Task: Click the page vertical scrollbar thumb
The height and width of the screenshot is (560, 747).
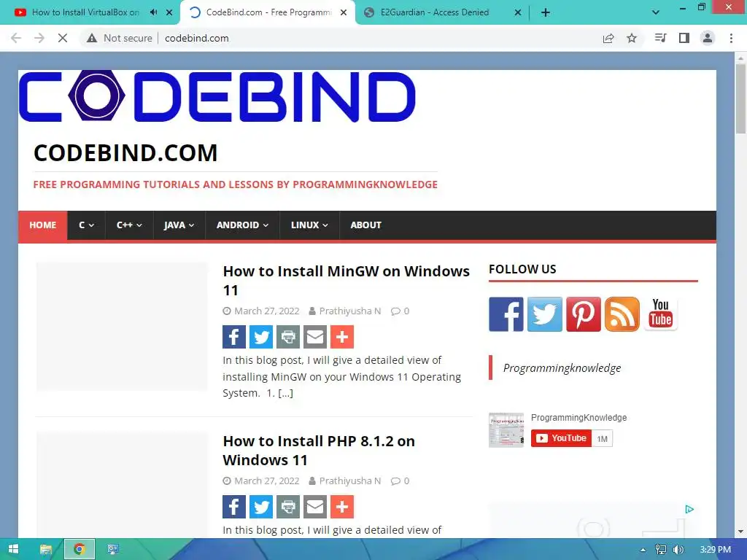Action: [741, 99]
